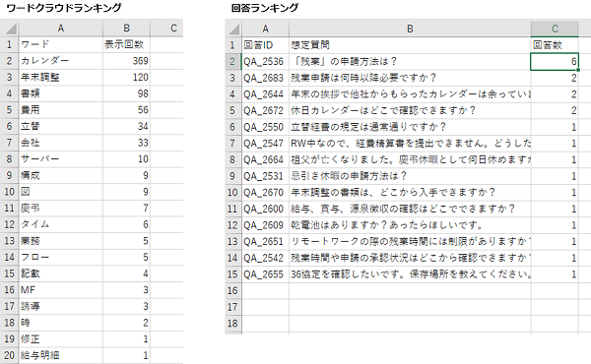Click the ワード header cell

coord(61,44)
